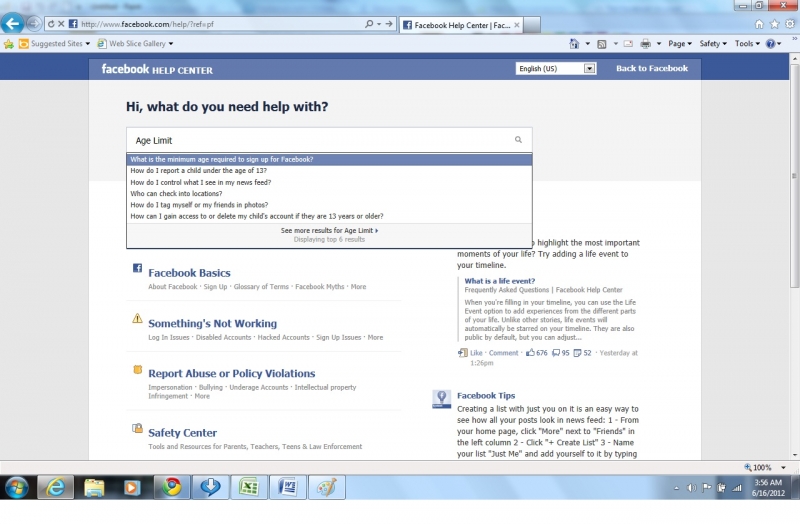The width and height of the screenshot is (800, 524).
Task: Select suggestion about reporting child under 13
Action: click(198, 171)
